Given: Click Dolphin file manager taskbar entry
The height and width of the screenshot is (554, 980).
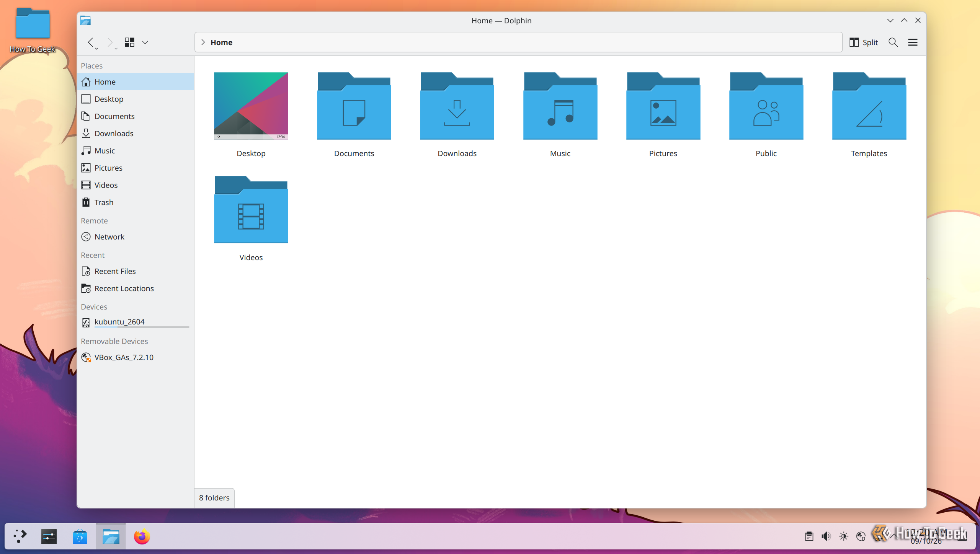Looking at the screenshot, I should [111, 536].
